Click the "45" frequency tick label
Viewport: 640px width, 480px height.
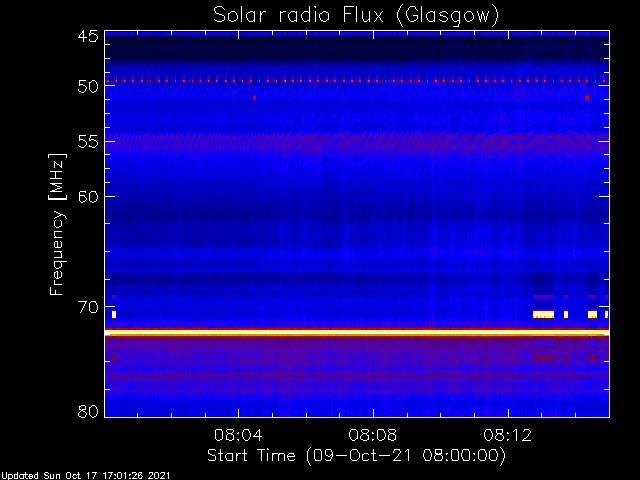[88, 36]
